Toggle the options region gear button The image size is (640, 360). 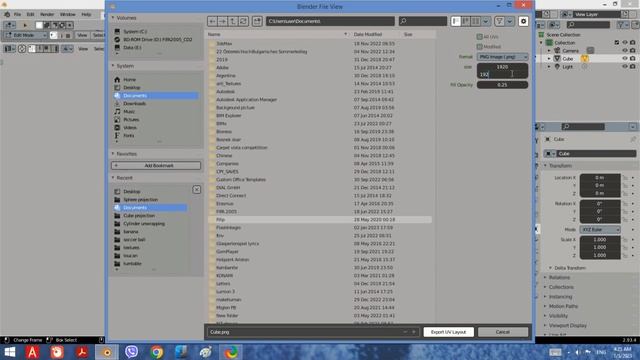click(523, 21)
